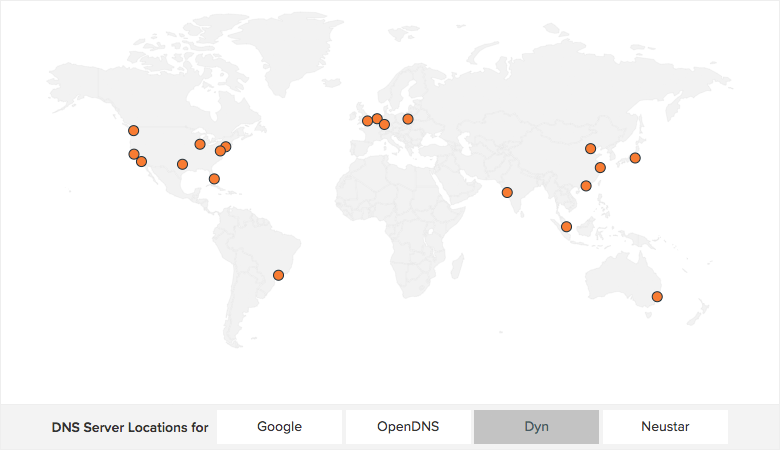Click the Texas server location dot

(x=182, y=164)
